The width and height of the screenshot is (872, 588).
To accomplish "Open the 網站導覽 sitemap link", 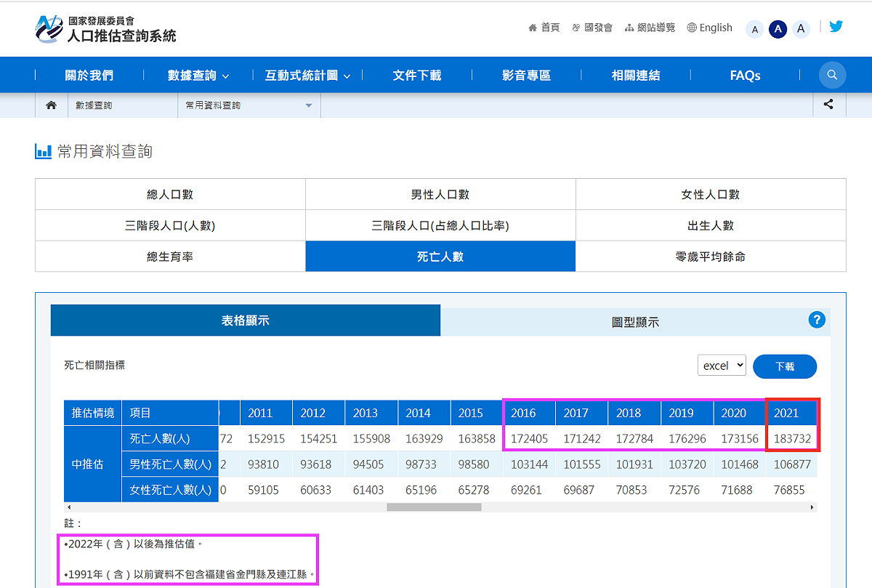I will (650, 28).
